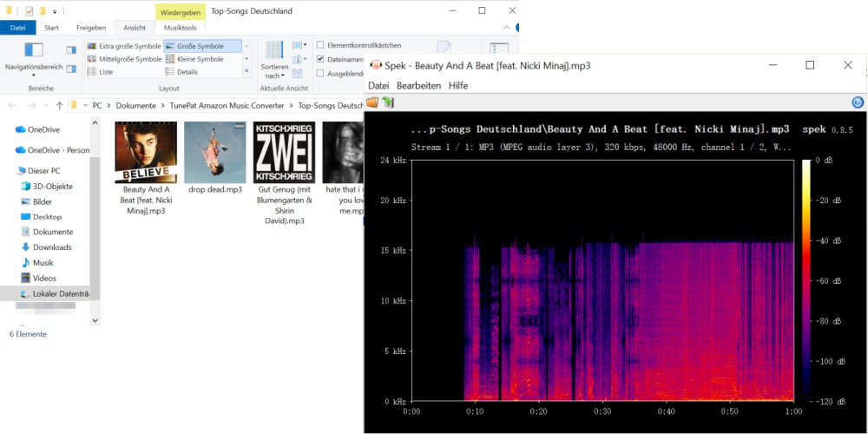
Task: Open Dieser PC in navigation pane
Action: [x=38, y=171]
